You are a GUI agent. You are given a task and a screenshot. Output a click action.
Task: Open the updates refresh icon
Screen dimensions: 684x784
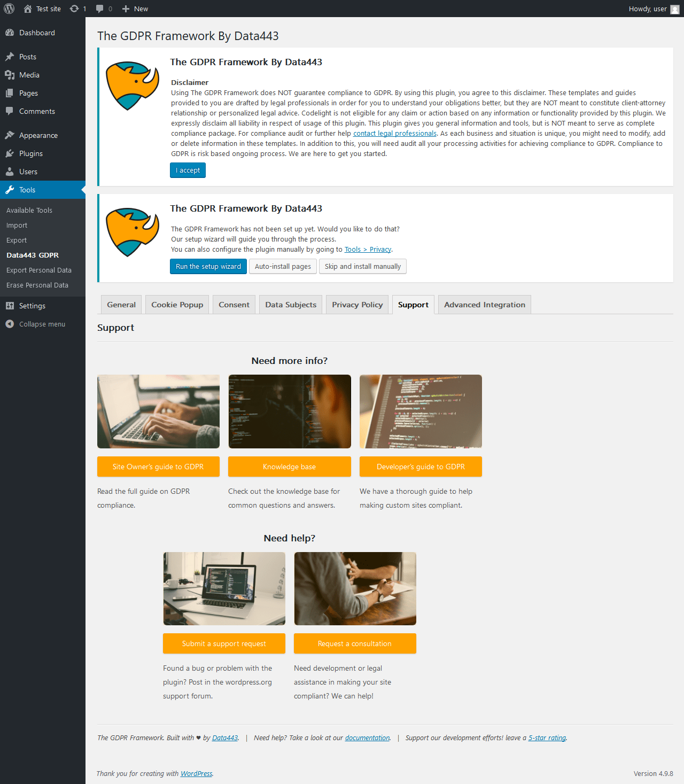[x=74, y=9]
